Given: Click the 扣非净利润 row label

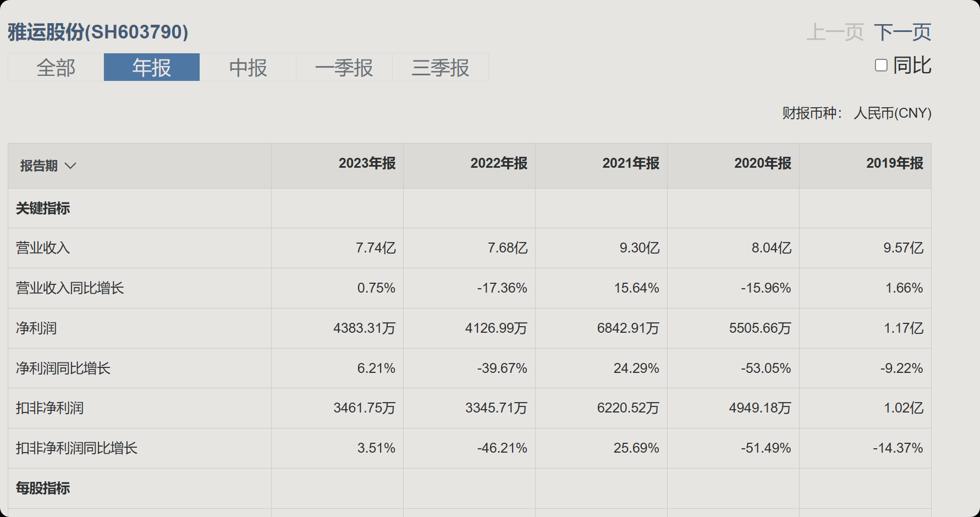Looking at the screenshot, I should click(49, 408).
